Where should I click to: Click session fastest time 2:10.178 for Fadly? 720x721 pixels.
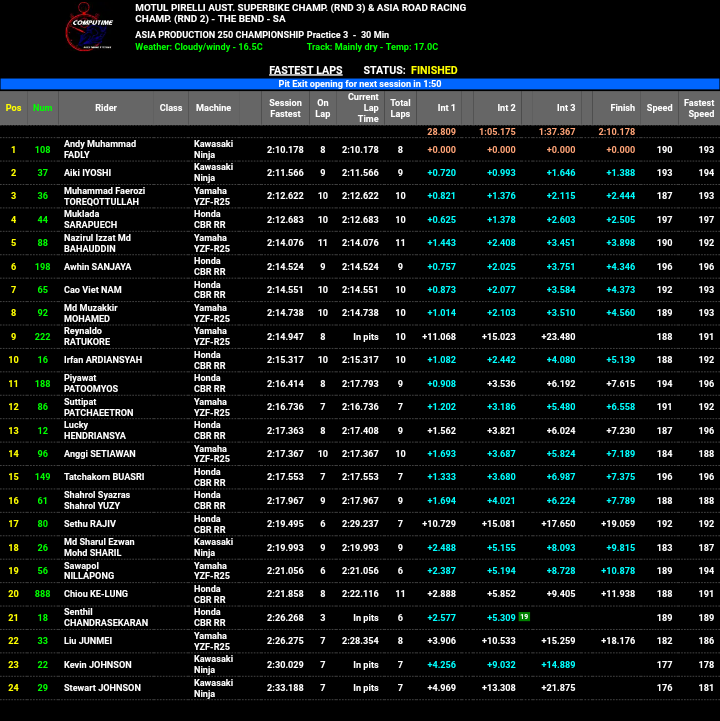[x=285, y=149]
